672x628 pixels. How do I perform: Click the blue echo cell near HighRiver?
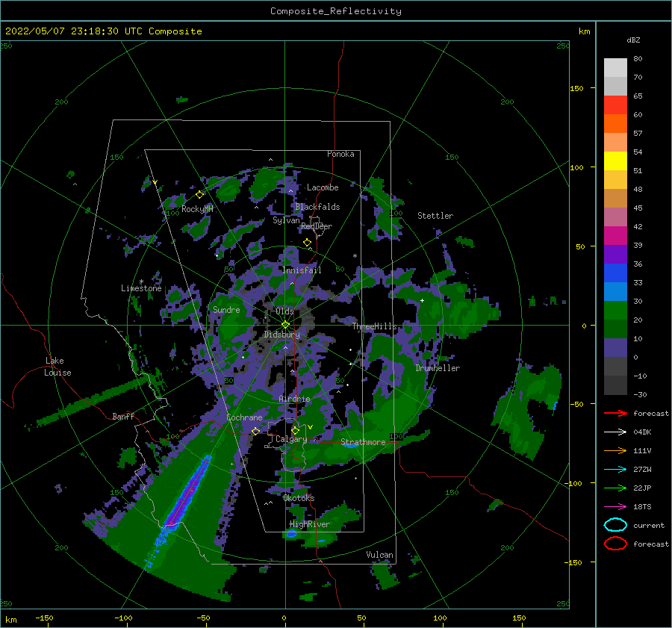tap(291, 534)
